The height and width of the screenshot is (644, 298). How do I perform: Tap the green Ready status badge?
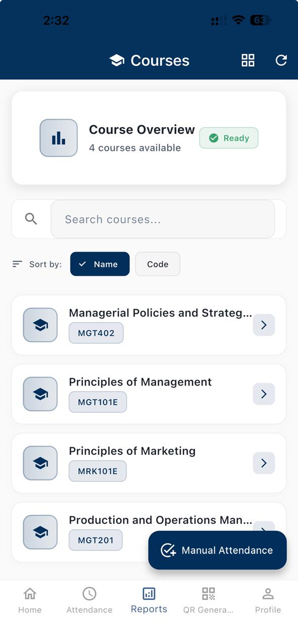[x=229, y=138]
